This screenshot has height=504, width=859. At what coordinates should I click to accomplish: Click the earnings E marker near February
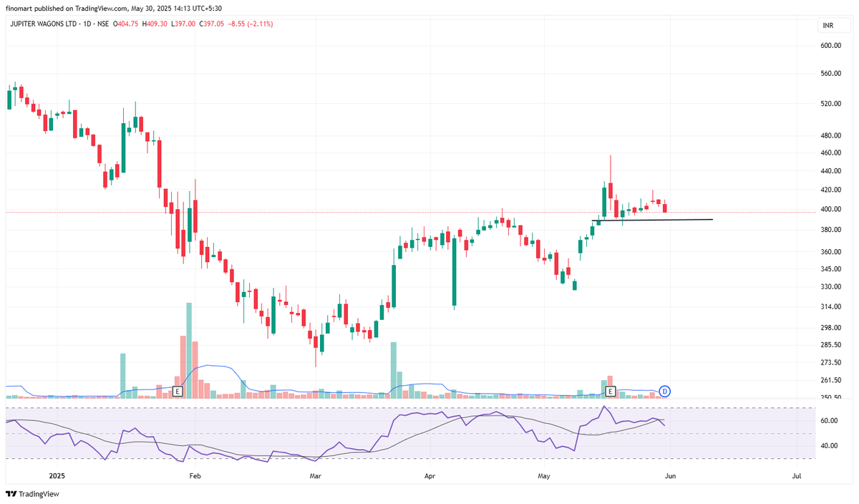click(178, 392)
